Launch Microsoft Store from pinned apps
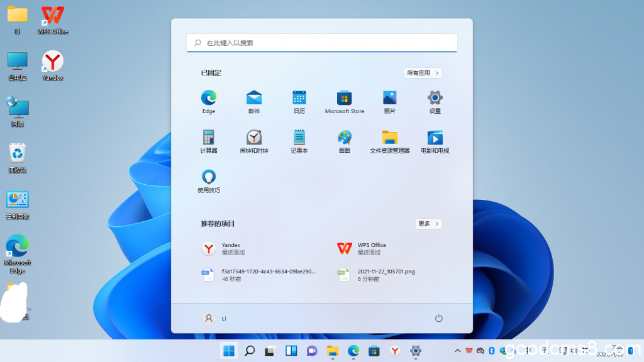Viewport: 644px width, 362px height. coord(344,102)
